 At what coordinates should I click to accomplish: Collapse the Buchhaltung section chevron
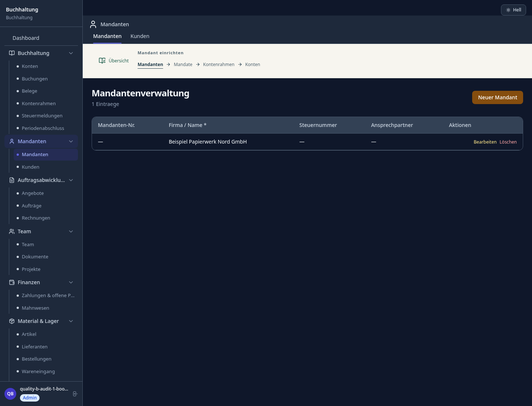(x=71, y=53)
